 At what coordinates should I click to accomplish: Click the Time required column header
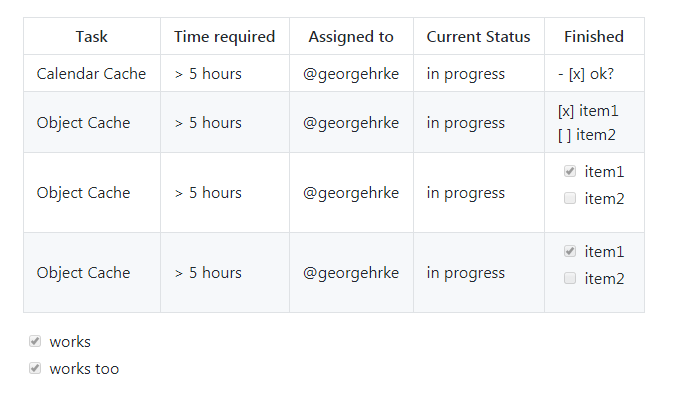(x=225, y=36)
